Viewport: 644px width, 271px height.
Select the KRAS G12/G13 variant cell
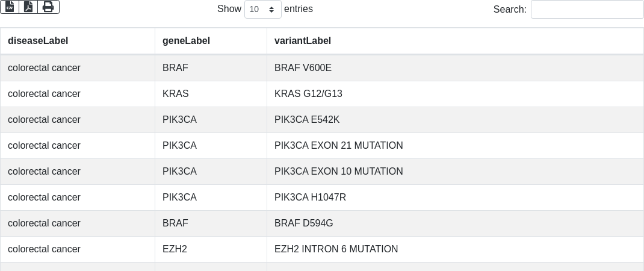[456, 94]
